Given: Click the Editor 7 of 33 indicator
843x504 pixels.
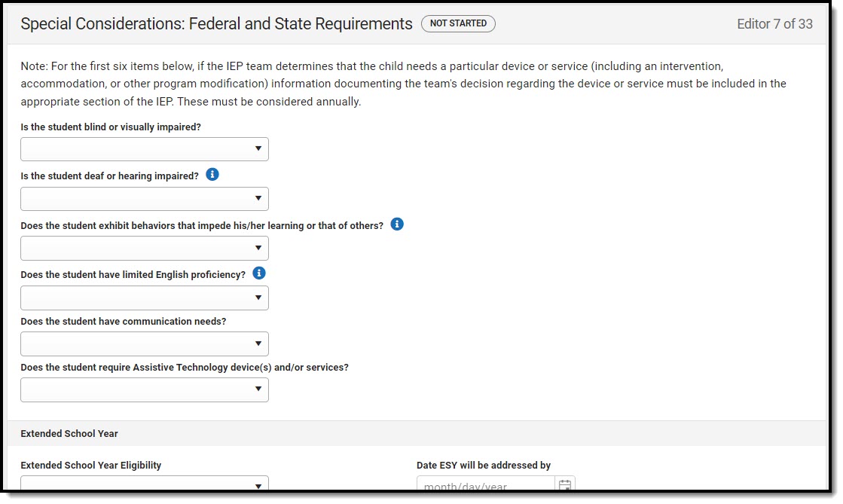Looking at the screenshot, I should [x=774, y=24].
